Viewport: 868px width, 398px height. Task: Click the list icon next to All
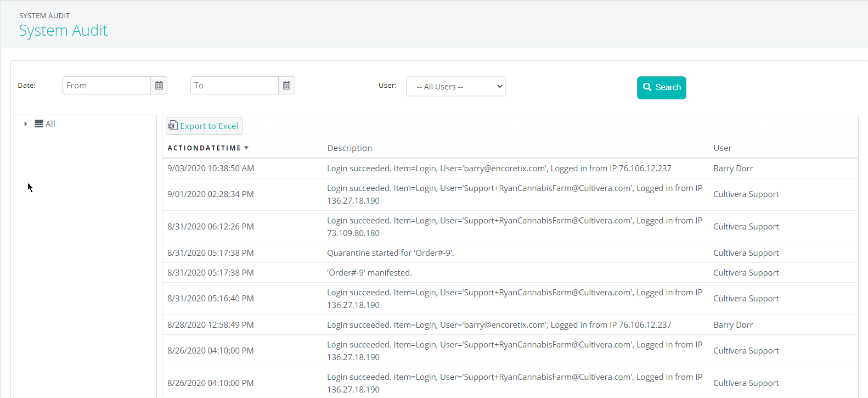coord(39,124)
